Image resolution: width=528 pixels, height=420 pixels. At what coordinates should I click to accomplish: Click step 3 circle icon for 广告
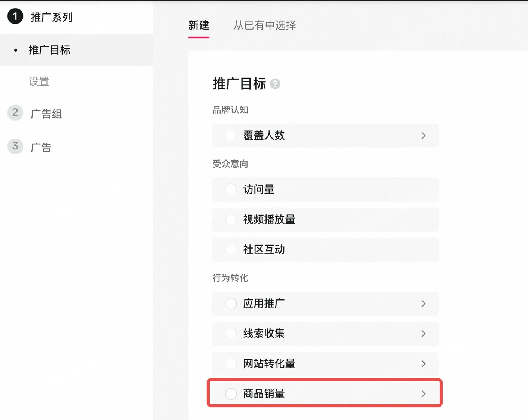click(x=15, y=146)
